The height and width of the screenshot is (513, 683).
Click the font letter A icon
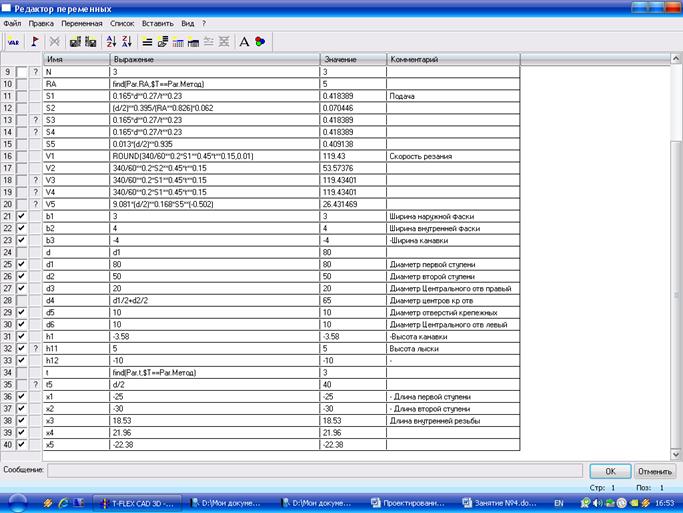point(244,42)
